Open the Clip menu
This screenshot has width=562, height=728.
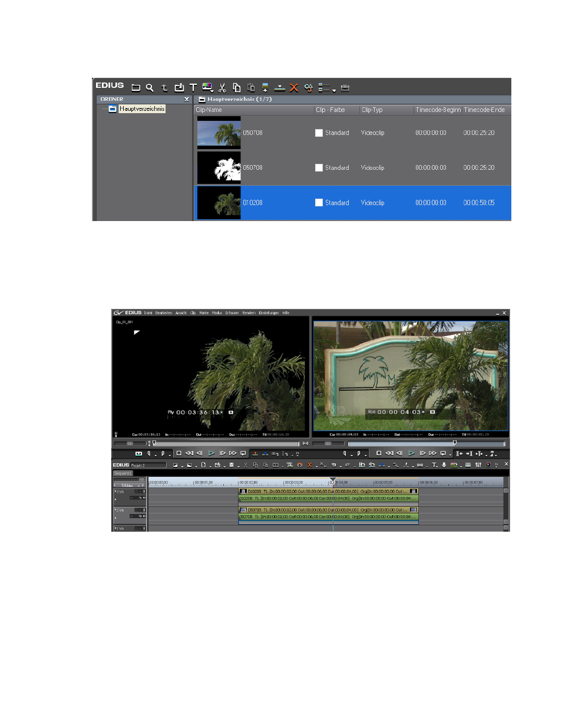[193, 313]
